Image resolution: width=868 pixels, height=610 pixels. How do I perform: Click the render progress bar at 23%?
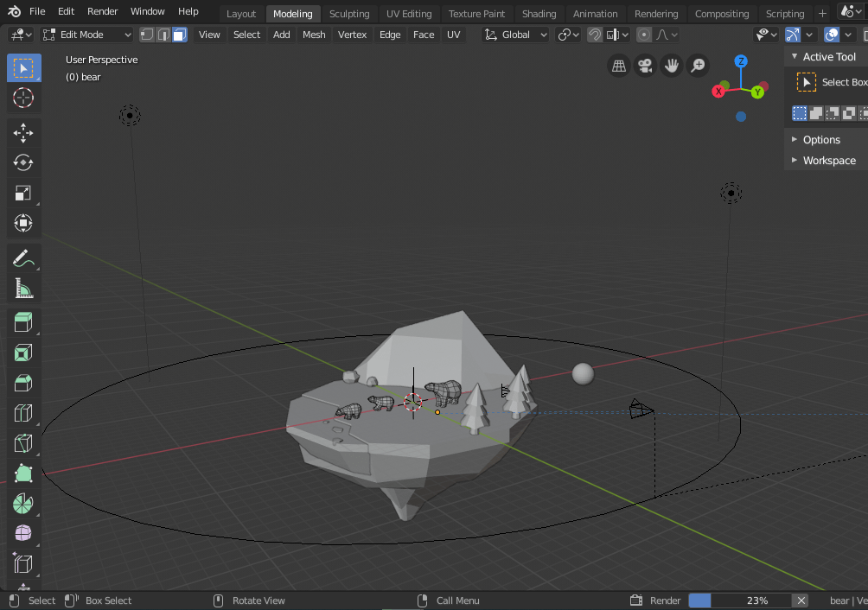739,600
